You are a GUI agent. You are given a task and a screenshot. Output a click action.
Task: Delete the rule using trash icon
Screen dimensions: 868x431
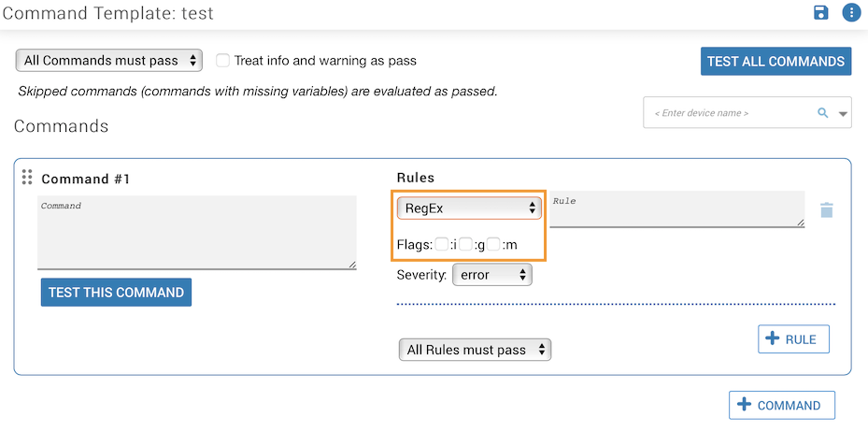pyautogui.click(x=826, y=209)
